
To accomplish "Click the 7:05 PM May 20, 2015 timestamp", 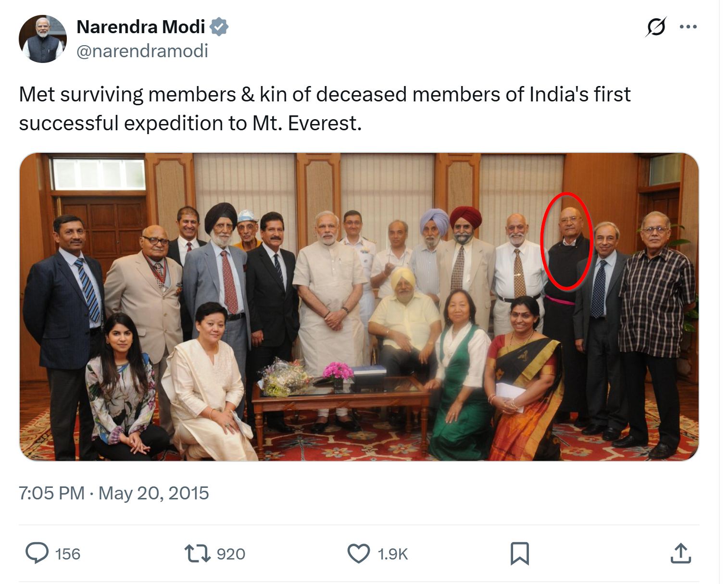I will tap(114, 493).
